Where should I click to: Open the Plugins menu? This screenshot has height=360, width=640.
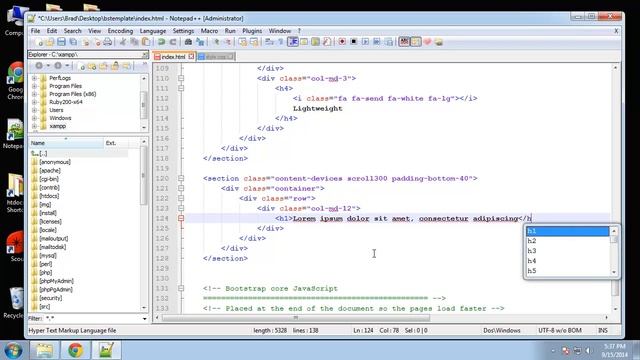click(x=252, y=31)
